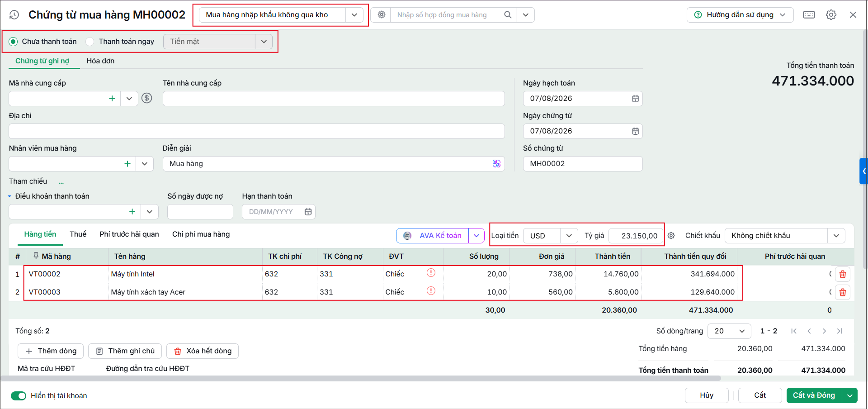Click the Cất và Đóng button
This screenshot has width=868, height=409.
[814, 395]
